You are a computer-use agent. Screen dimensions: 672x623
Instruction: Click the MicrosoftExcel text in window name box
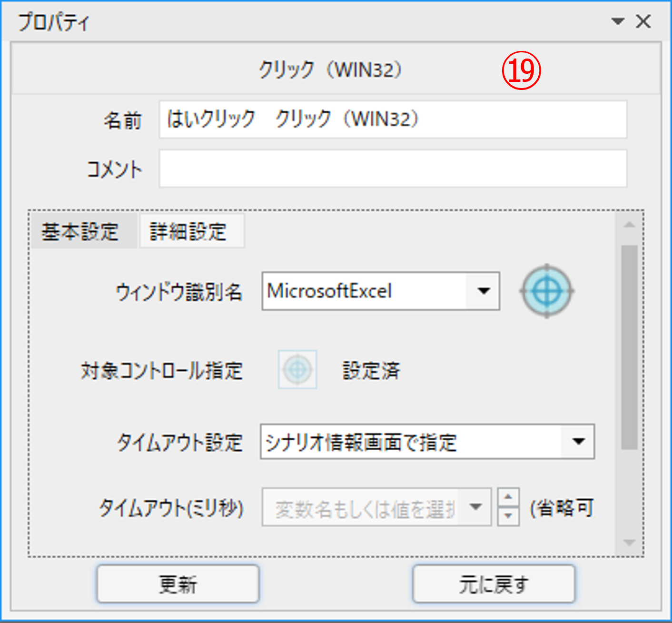[329, 291]
